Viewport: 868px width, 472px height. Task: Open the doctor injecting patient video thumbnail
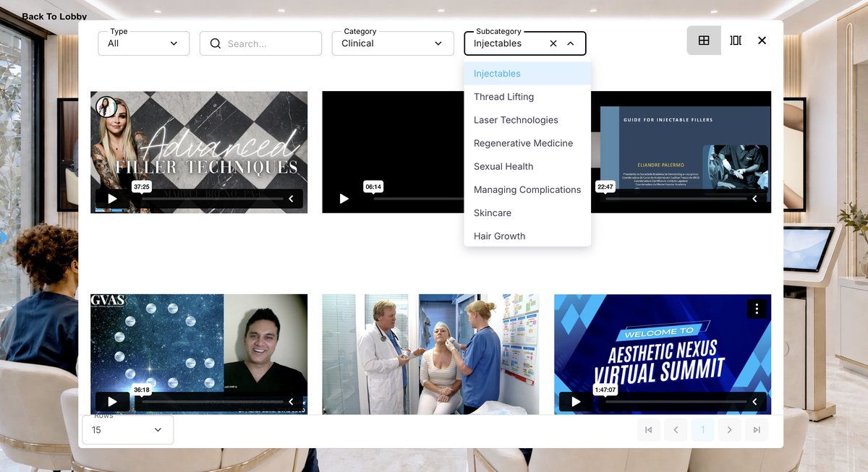(x=430, y=354)
